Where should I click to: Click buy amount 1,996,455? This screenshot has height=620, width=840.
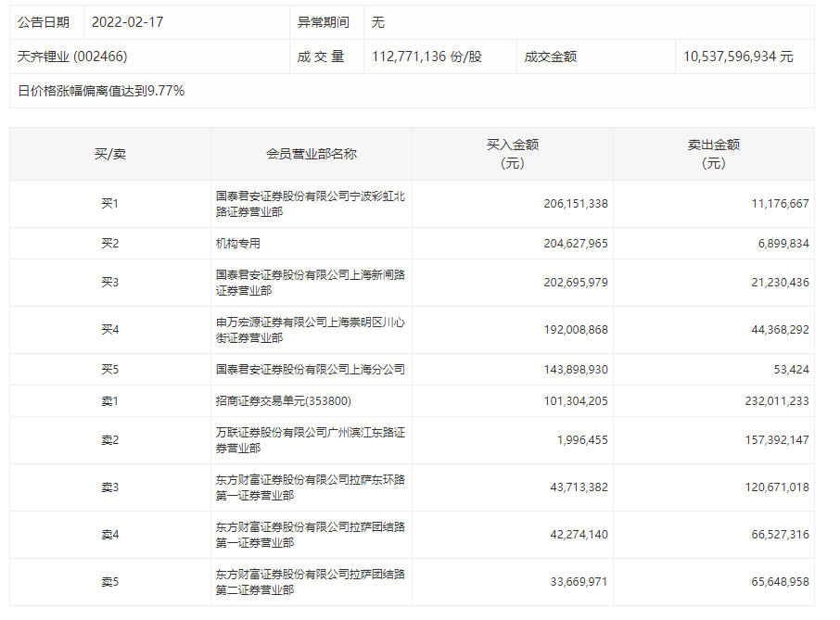point(582,440)
